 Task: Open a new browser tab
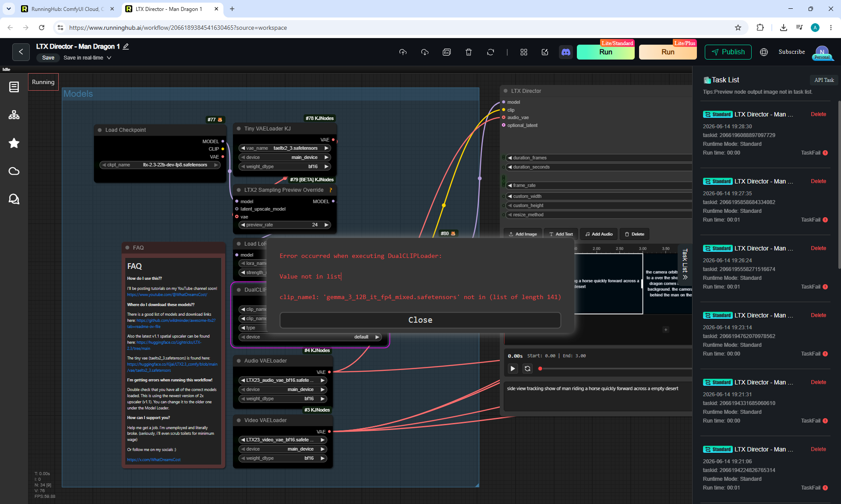pos(232,9)
